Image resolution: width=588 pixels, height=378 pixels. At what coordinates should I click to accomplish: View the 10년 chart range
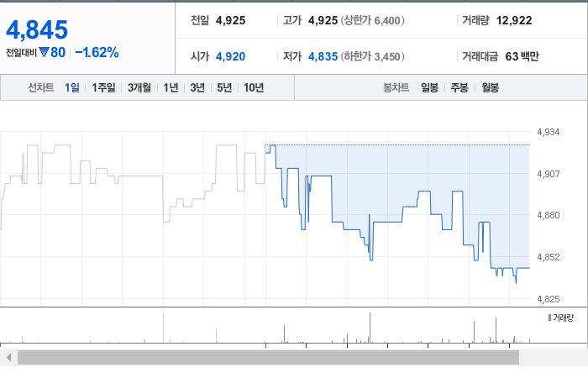pos(254,87)
